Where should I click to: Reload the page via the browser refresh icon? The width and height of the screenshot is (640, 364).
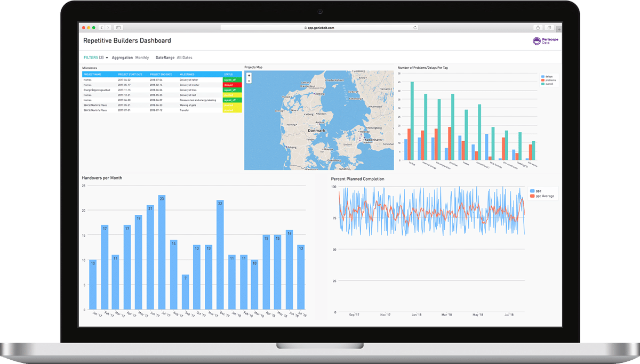(415, 27)
